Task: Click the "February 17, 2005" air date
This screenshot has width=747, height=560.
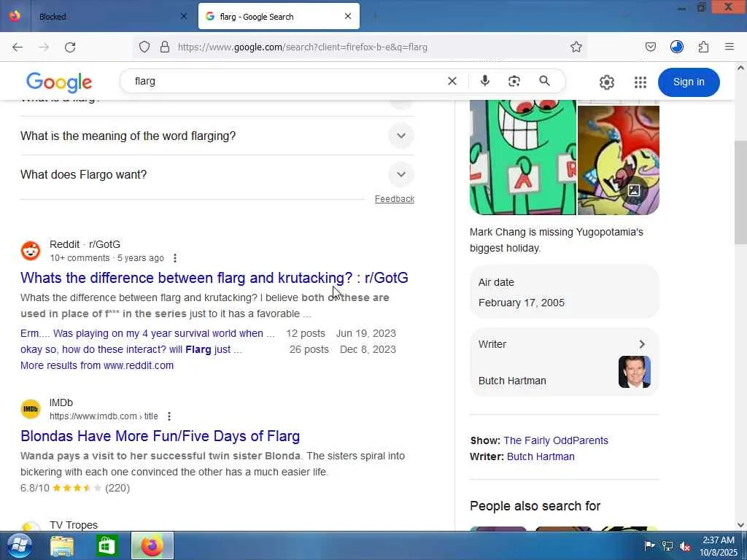Action: coord(521,303)
